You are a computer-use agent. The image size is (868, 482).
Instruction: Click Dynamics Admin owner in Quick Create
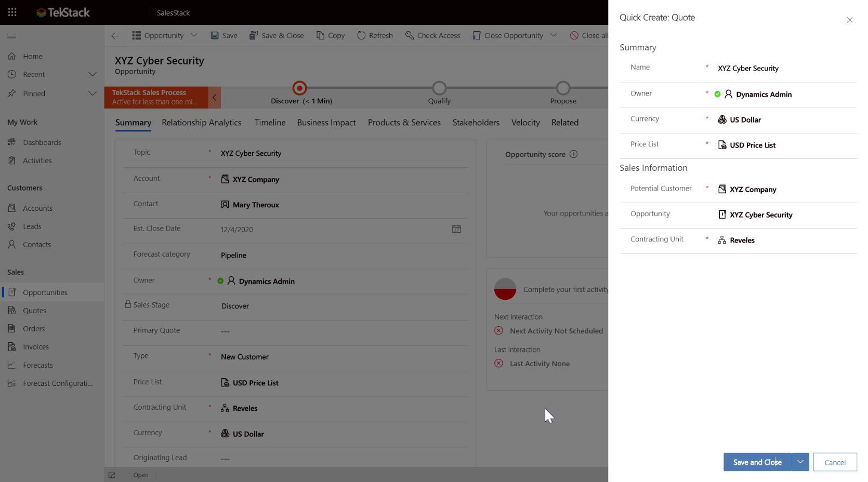point(764,95)
